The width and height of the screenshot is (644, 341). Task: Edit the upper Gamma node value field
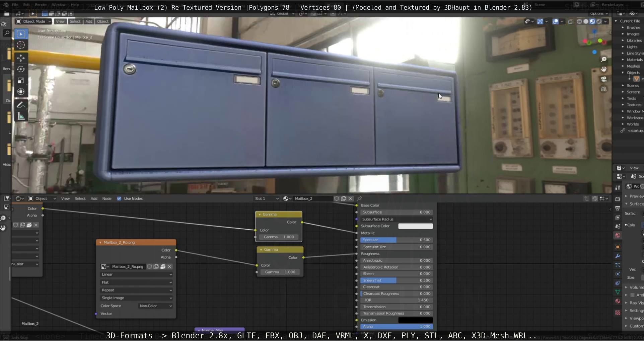point(279,237)
